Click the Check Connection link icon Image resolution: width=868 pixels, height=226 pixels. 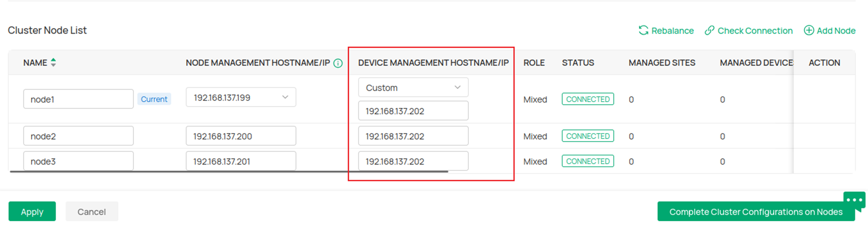(x=709, y=30)
